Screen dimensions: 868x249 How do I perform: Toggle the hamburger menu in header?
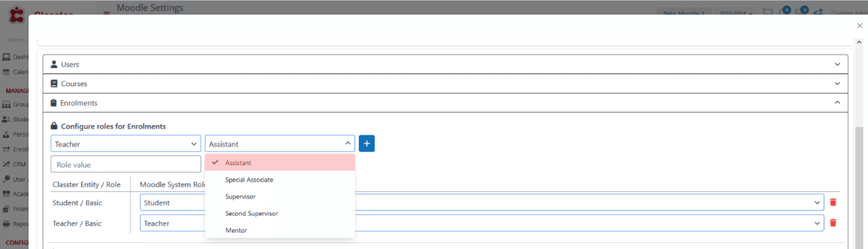107,13
